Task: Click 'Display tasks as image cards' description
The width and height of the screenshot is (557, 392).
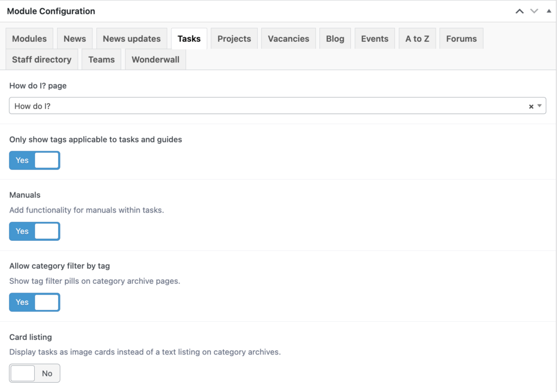Action: point(145,352)
